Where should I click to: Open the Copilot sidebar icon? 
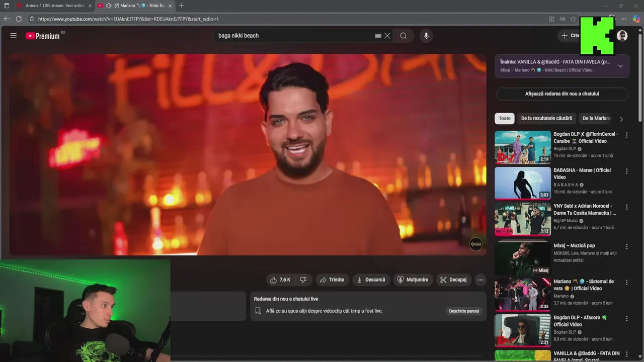pyautogui.click(x=636, y=19)
